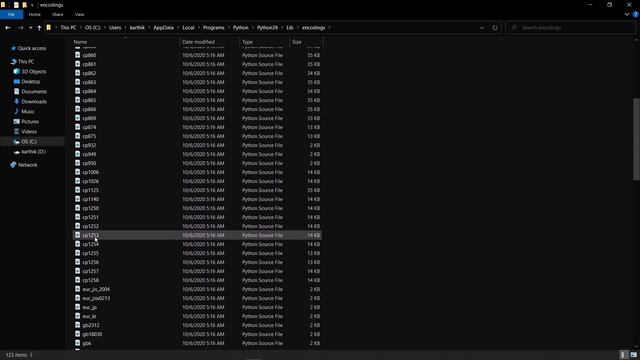Select the gbk file name
This screenshot has height=360, width=640.
[87, 343]
